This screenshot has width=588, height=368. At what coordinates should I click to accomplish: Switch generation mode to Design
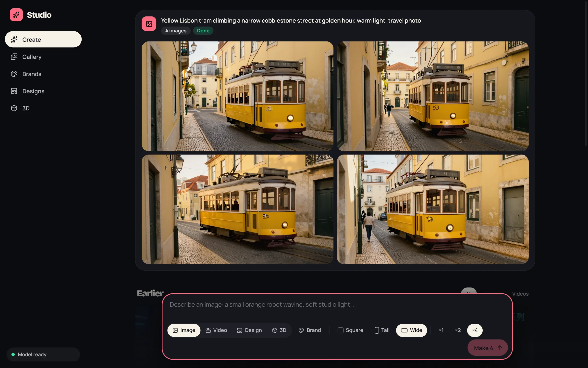(x=249, y=330)
